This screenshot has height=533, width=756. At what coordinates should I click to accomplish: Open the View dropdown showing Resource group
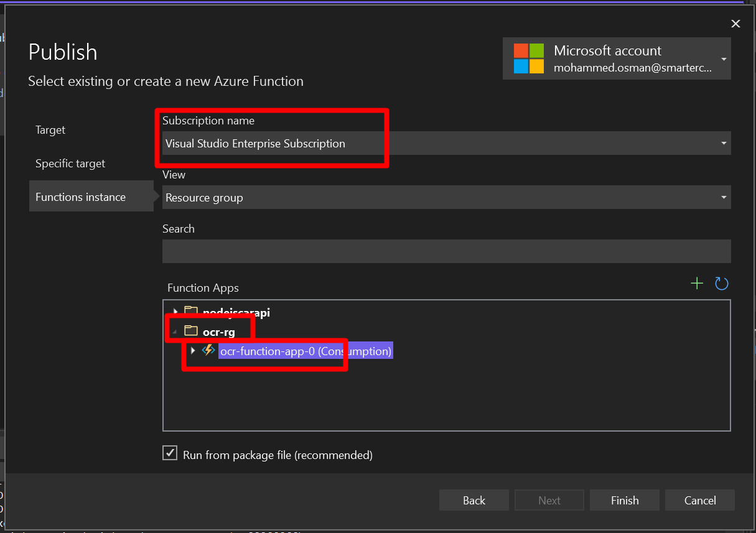(446, 197)
